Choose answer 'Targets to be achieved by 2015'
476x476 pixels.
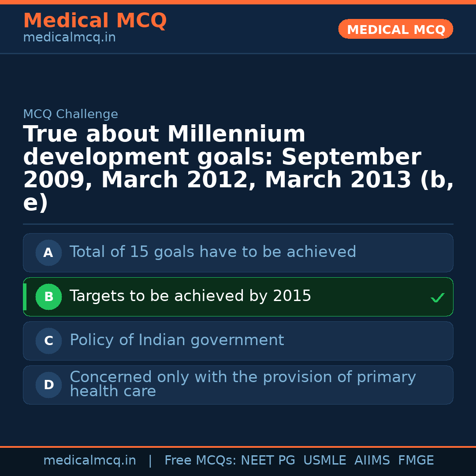tap(190, 296)
